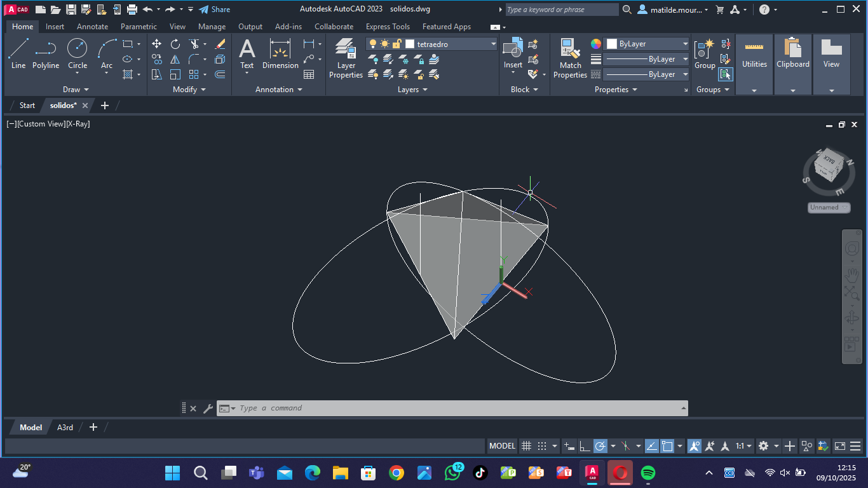Switch to the Annotate ribbon tab
This screenshot has width=868, height=488.
(92, 27)
